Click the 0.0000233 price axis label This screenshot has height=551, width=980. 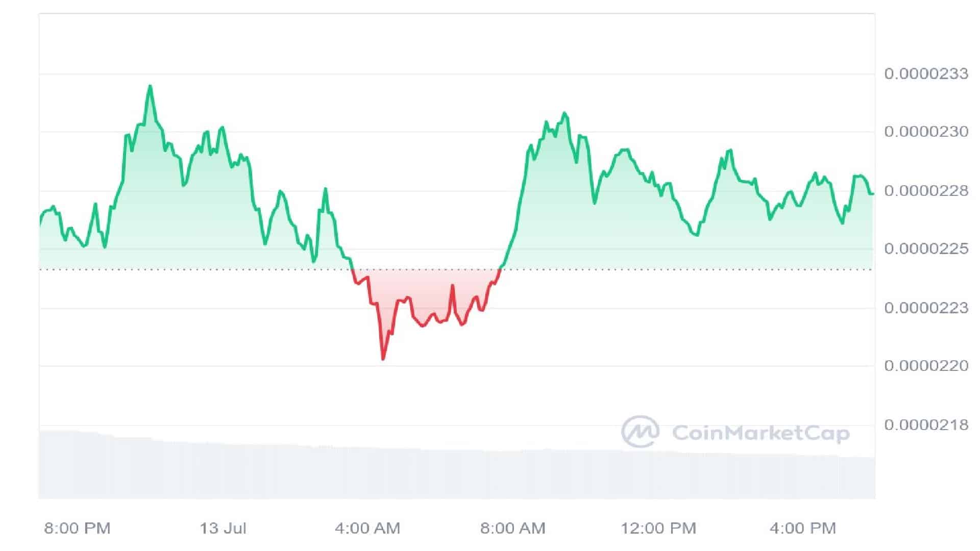[926, 74]
